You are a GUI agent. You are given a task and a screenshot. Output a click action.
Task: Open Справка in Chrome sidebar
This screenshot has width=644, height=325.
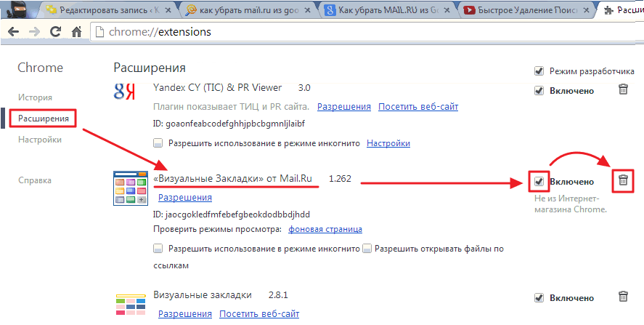tap(35, 180)
